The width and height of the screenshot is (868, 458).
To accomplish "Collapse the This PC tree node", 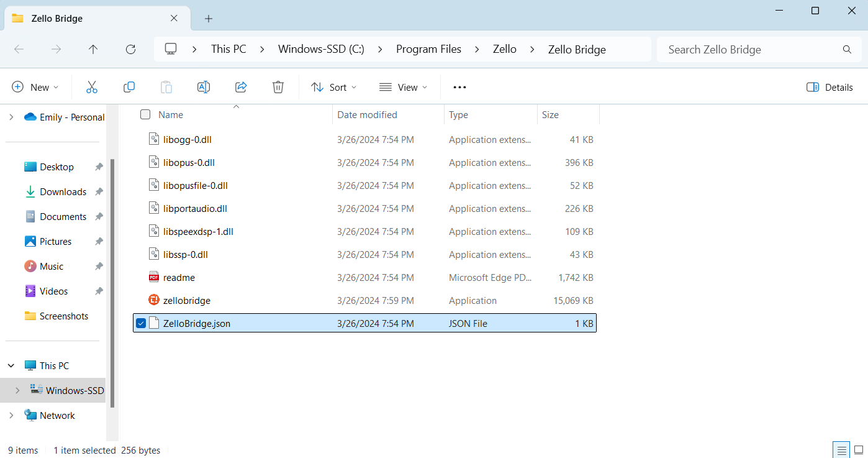I will pos(11,365).
